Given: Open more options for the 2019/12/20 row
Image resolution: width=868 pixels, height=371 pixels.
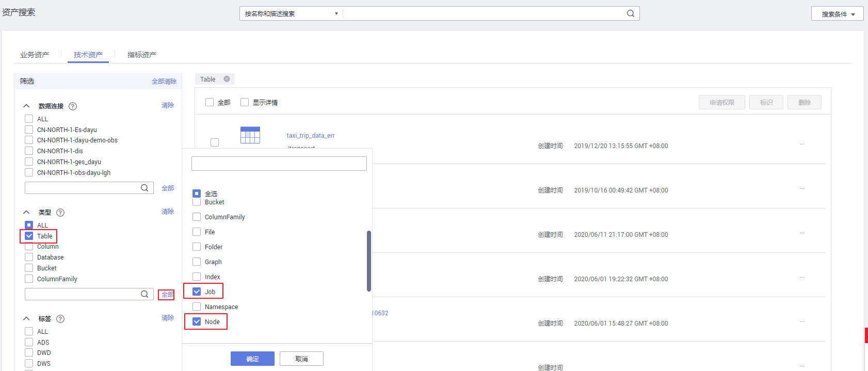Looking at the screenshot, I should [802, 144].
